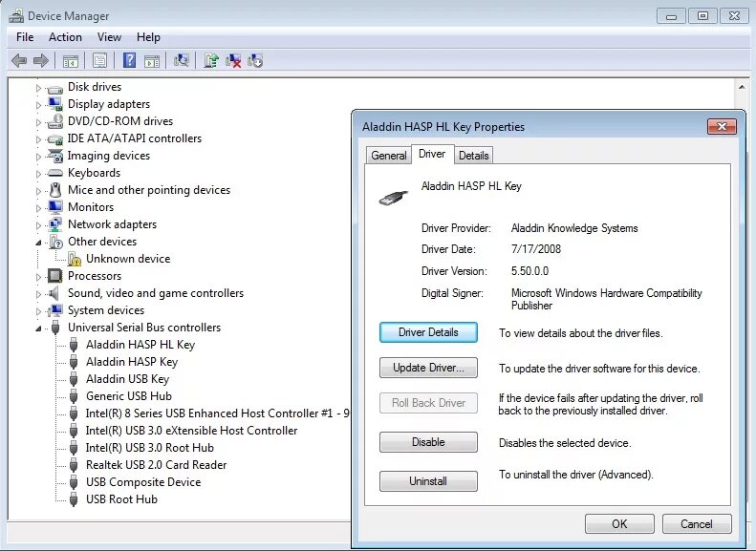Select Intel(R) USB 3.0 Root Hub
The height and width of the screenshot is (551, 756).
point(149,448)
